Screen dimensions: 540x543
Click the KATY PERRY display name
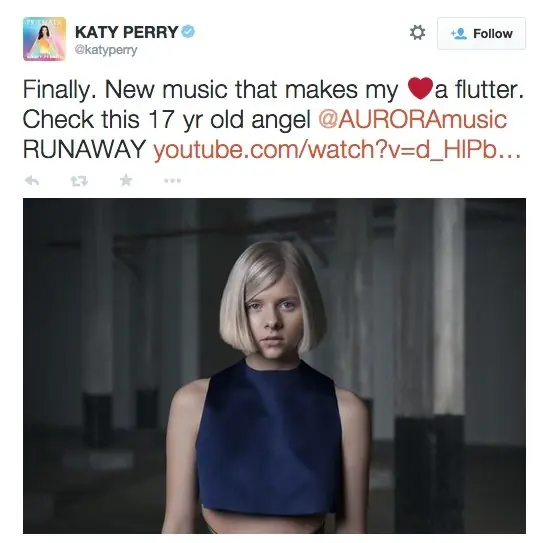[126, 32]
